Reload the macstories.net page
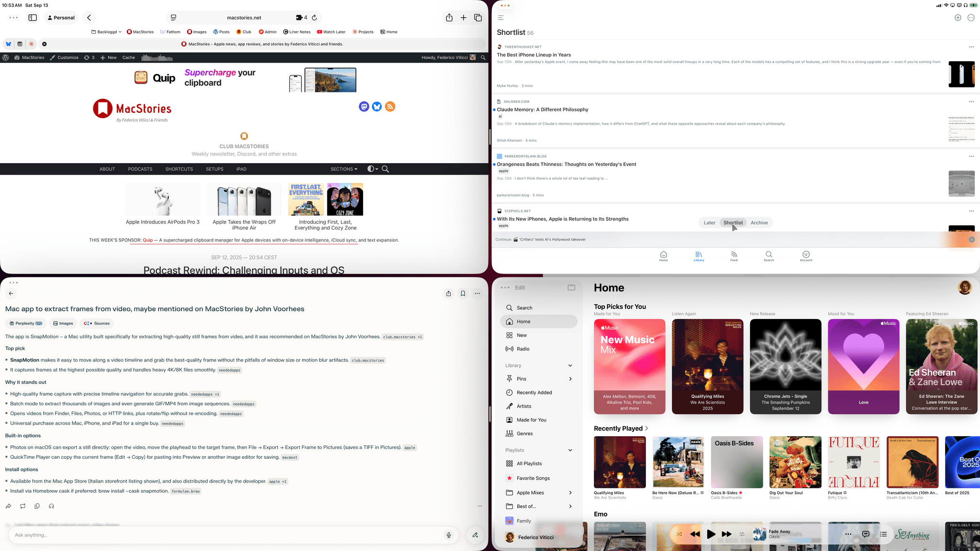 [x=314, y=18]
